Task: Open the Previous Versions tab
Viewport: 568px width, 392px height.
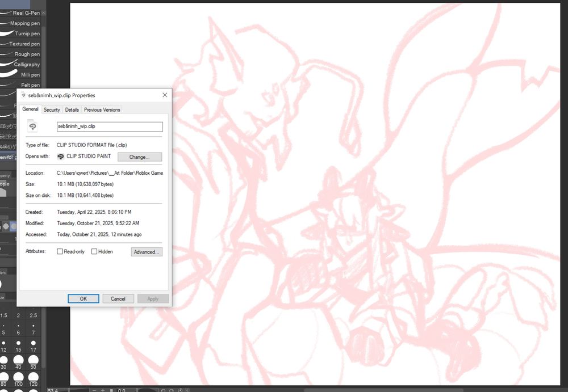Action: (x=102, y=109)
